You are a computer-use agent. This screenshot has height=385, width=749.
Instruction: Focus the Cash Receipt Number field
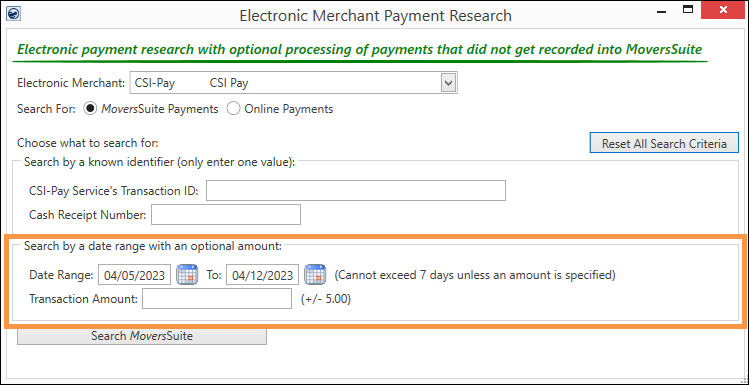pos(226,214)
